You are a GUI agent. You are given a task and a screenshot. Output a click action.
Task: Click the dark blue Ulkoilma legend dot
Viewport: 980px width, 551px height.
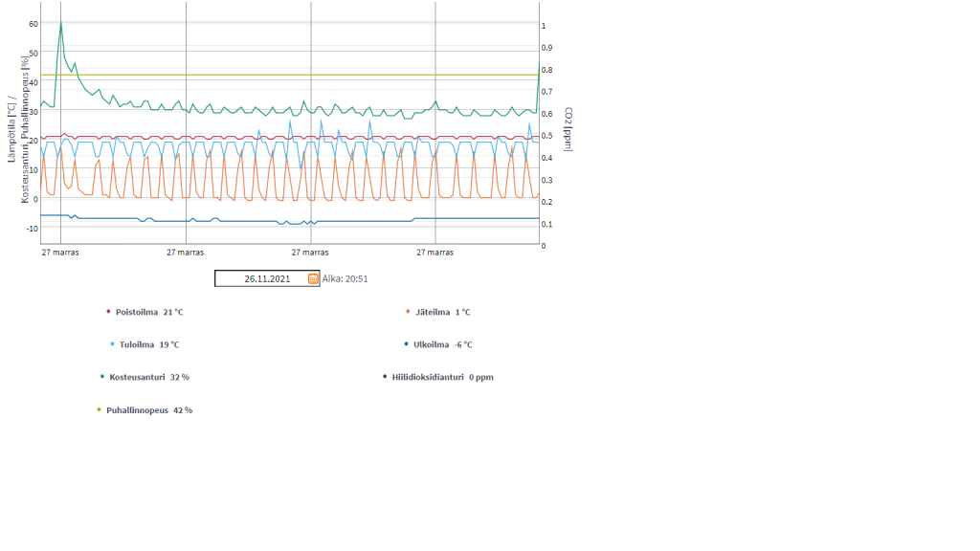[x=406, y=343]
